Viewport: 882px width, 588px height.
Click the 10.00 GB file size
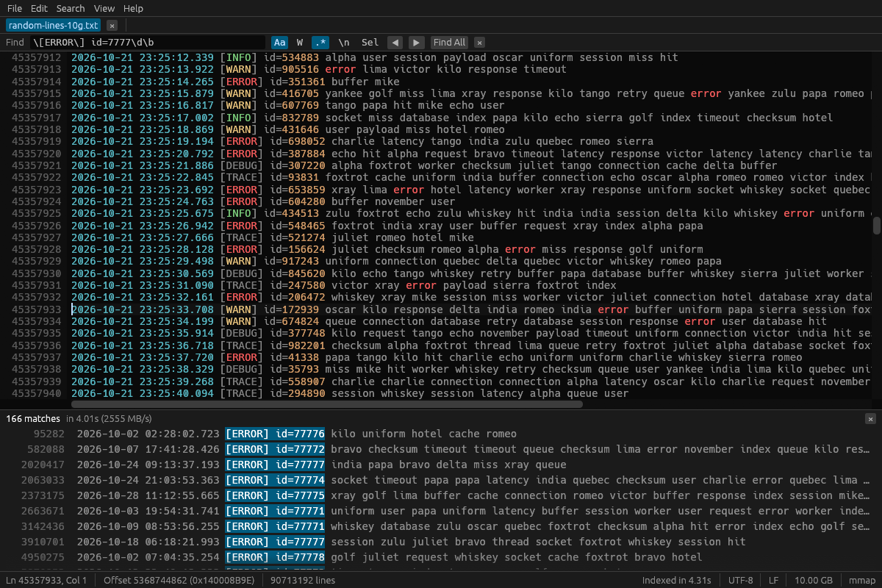[x=814, y=581]
